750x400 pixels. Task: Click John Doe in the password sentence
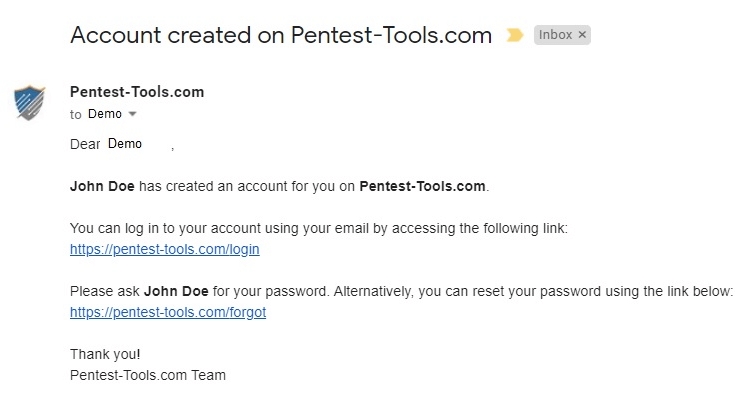176,291
